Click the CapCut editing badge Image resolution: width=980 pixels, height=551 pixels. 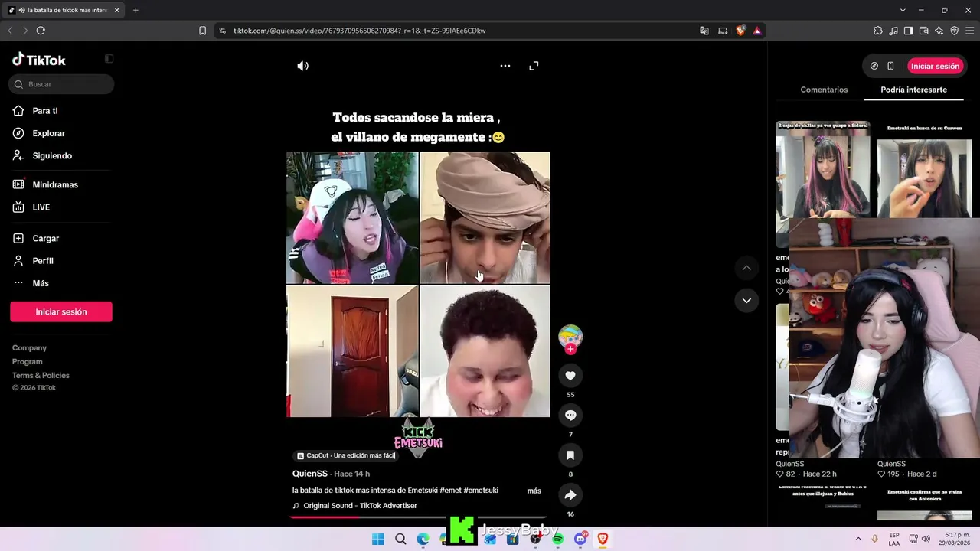[346, 455]
